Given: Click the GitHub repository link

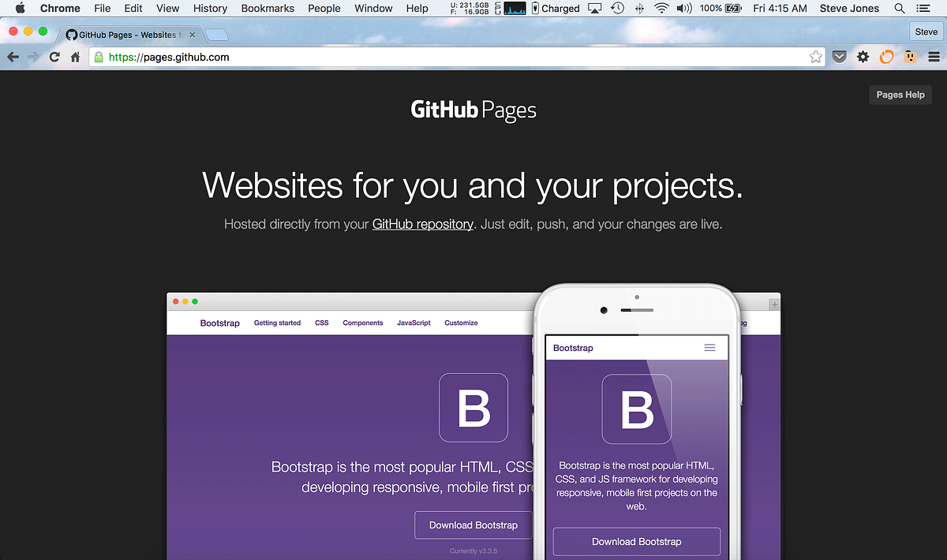Looking at the screenshot, I should (422, 224).
